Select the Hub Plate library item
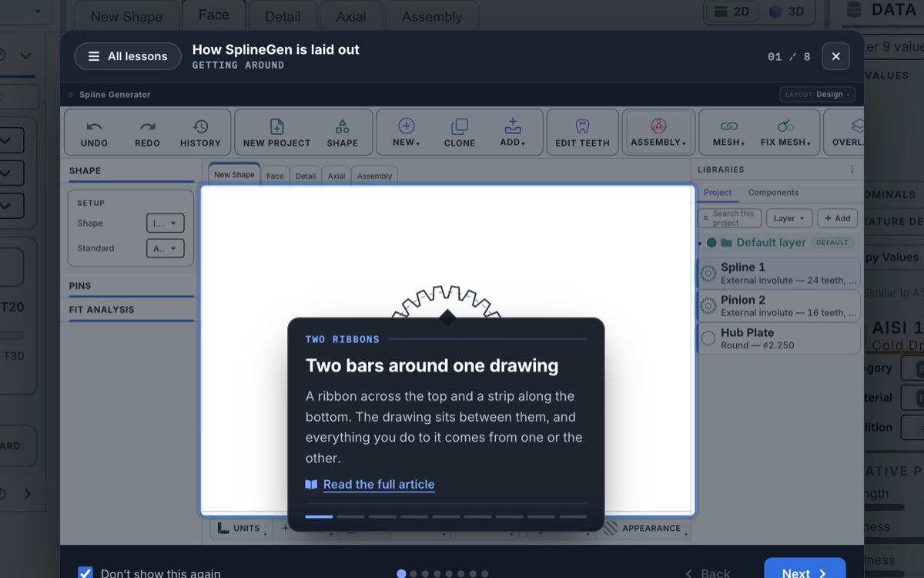 778,338
